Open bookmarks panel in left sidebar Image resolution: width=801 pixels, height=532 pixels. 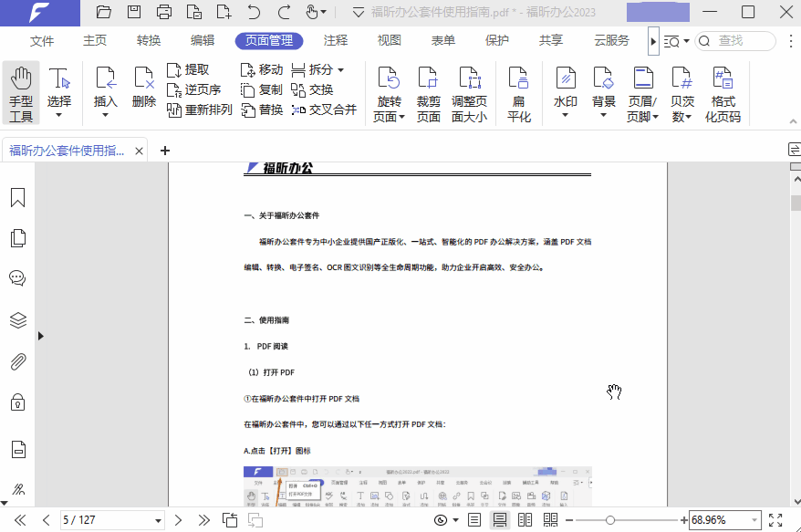point(17,195)
